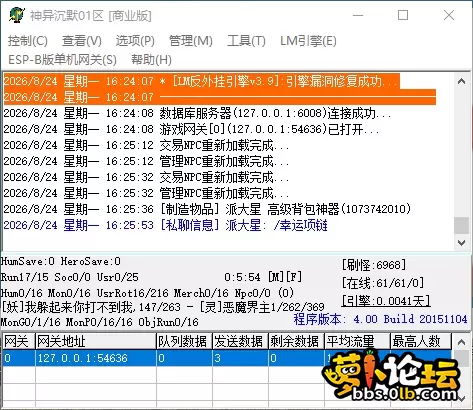Click the [引擎:0.0041天] link
Viewport: 473px width, 410px height.
[386, 301]
